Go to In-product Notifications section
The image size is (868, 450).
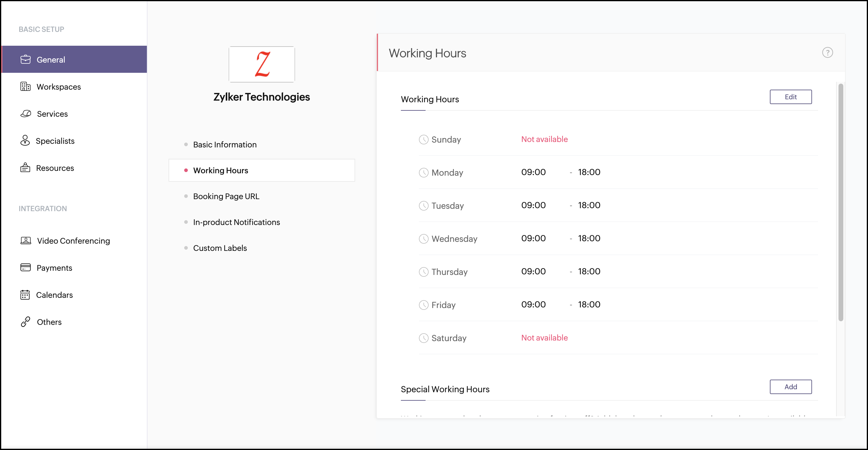pyautogui.click(x=236, y=222)
